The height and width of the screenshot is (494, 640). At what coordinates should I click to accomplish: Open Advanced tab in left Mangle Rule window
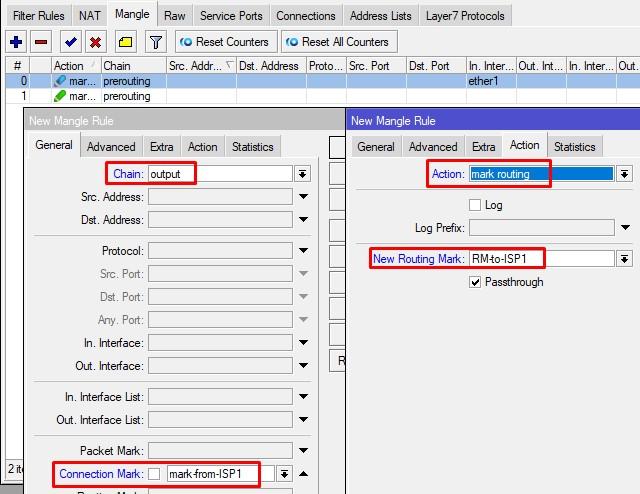(111, 147)
